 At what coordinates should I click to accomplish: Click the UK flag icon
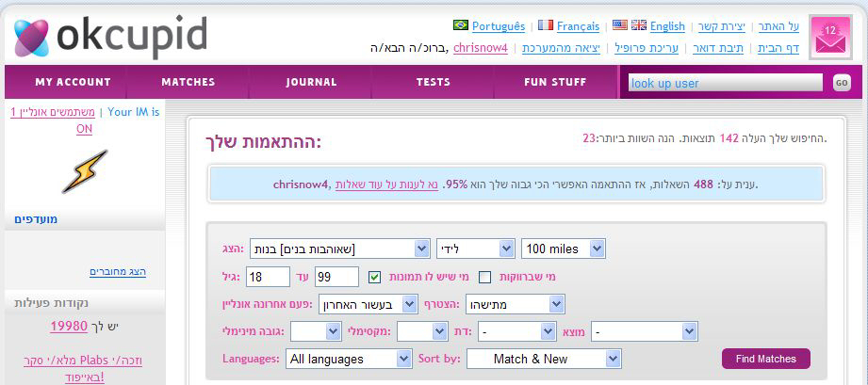[638, 25]
